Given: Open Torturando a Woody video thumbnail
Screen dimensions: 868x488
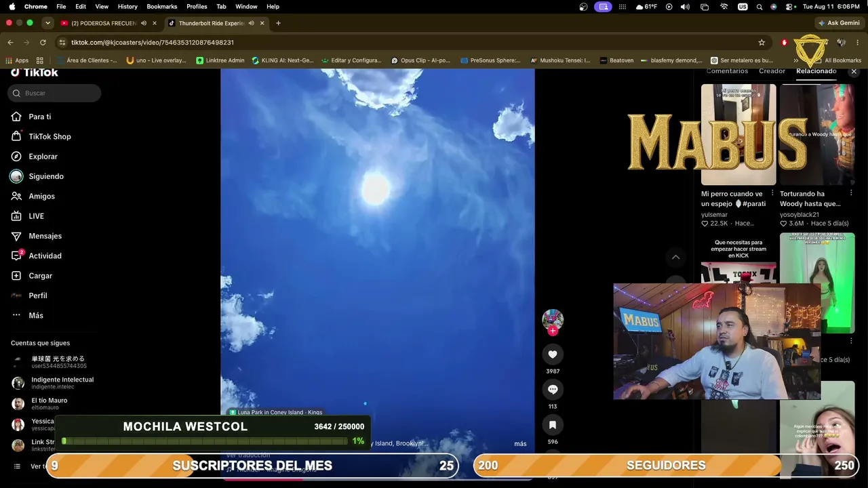Looking at the screenshot, I should pyautogui.click(x=817, y=135).
